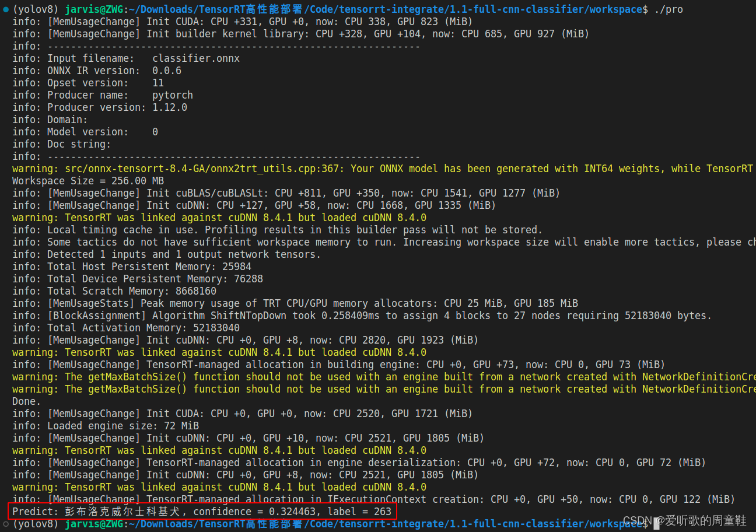Click the 'Some tactics do not have sufficient' line
The image size is (756, 532).
(x=384, y=242)
